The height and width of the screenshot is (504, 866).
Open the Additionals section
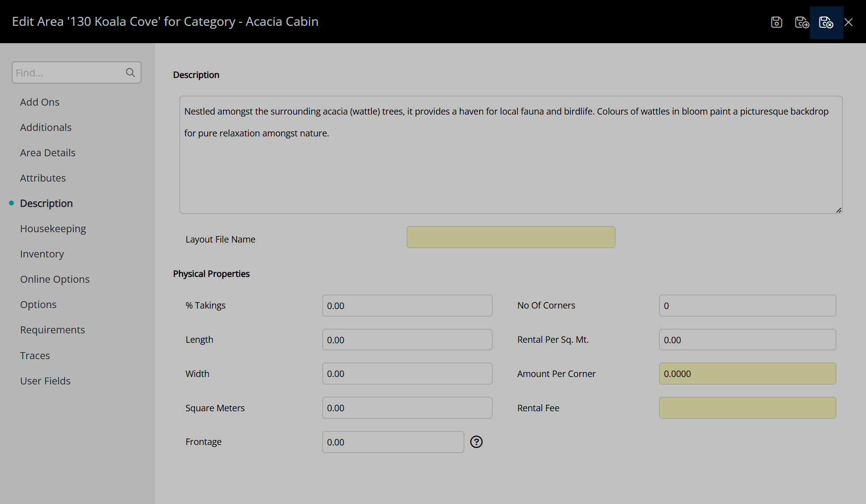tap(46, 127)
